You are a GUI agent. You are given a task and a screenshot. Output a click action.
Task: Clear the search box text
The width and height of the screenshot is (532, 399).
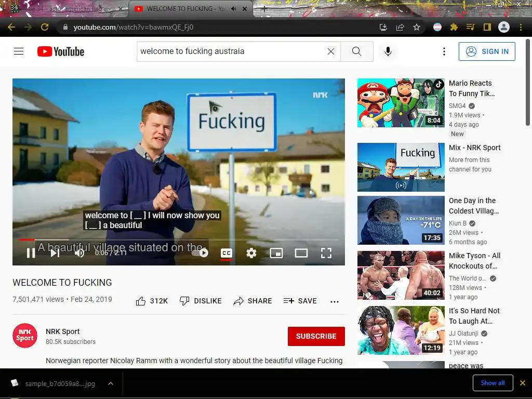[331, 51]
